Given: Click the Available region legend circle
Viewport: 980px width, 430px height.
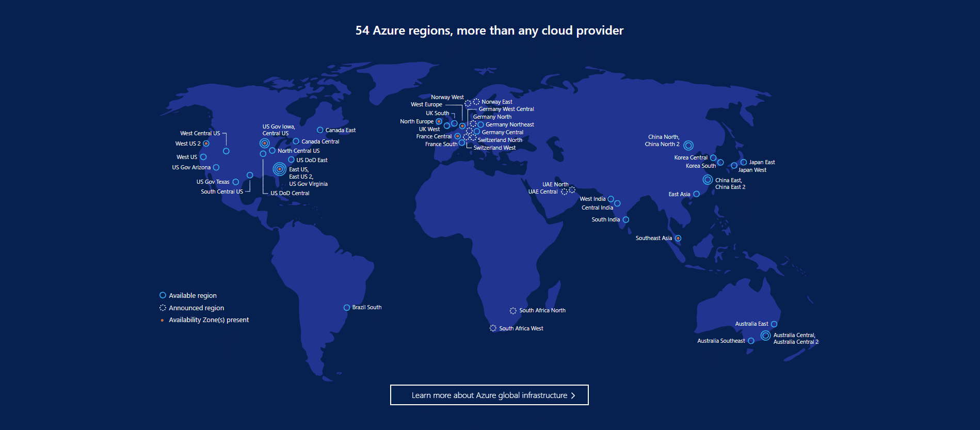Looking at the screenshot, I should 163,295.
